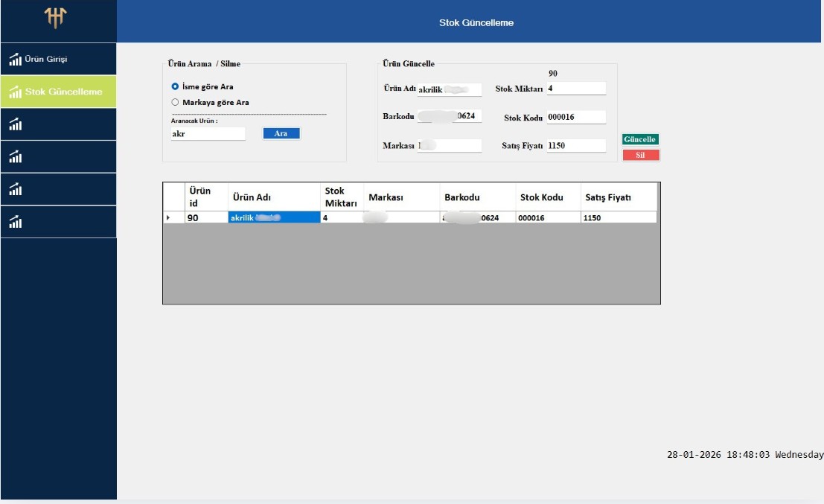Select the Markaya göre Ara radio button

coord(175,103)
